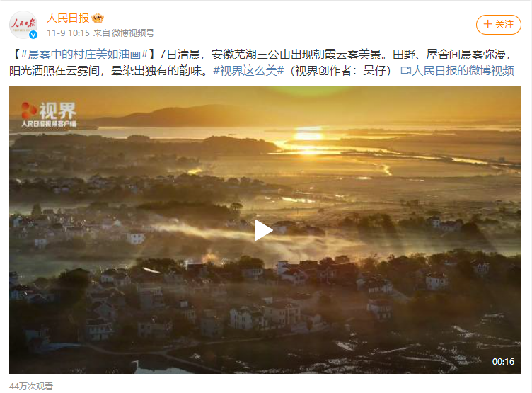Open the 人民日报 username link

point(67,18)
